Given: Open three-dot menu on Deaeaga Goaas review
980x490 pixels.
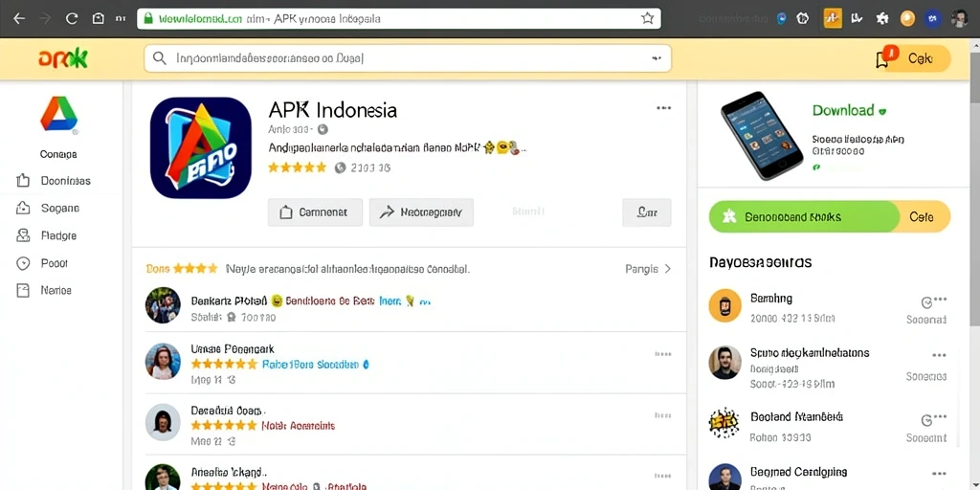Looking at the screenshot, I should [662, 415].
